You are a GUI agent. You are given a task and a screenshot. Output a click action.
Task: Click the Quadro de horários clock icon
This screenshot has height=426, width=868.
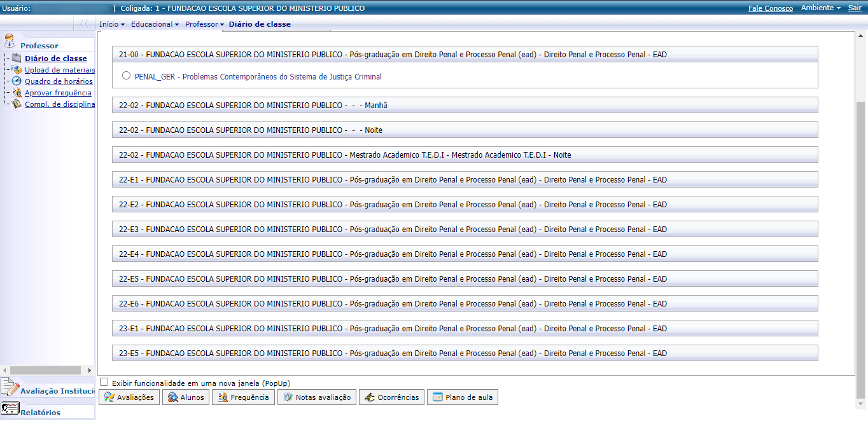coord(17,81)
